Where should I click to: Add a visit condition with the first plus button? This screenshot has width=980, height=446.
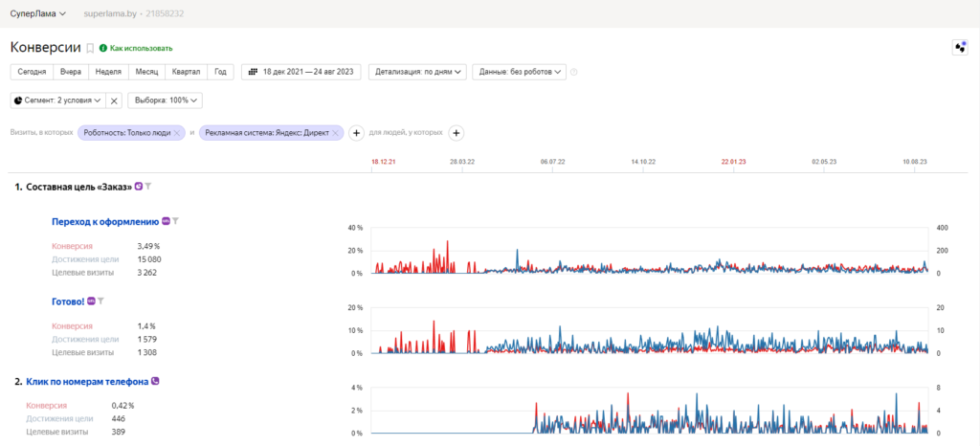356,133
